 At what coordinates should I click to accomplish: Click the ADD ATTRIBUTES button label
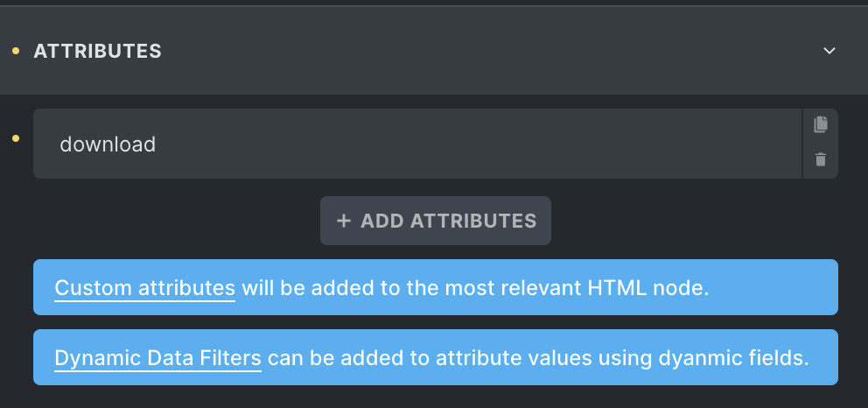448,221
